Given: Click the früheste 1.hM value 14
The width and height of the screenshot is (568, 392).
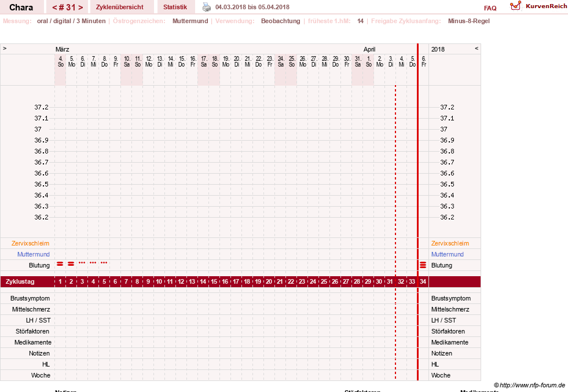Looking at the screenshot, I should coord(361,21).
